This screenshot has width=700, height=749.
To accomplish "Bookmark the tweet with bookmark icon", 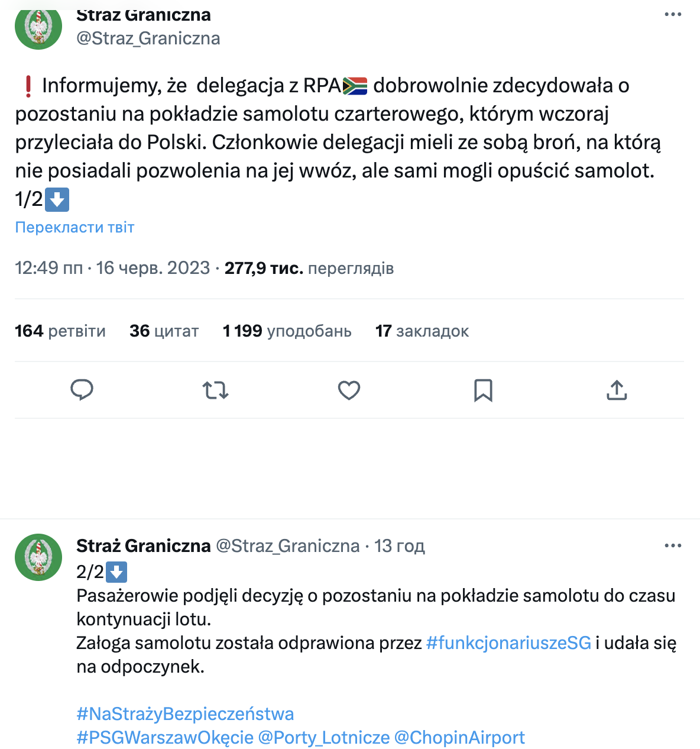I will pos(483,390).
